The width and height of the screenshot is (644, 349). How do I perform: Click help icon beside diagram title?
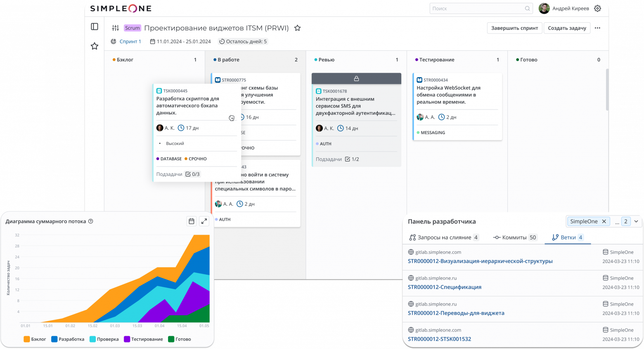[x=91, y=221]
